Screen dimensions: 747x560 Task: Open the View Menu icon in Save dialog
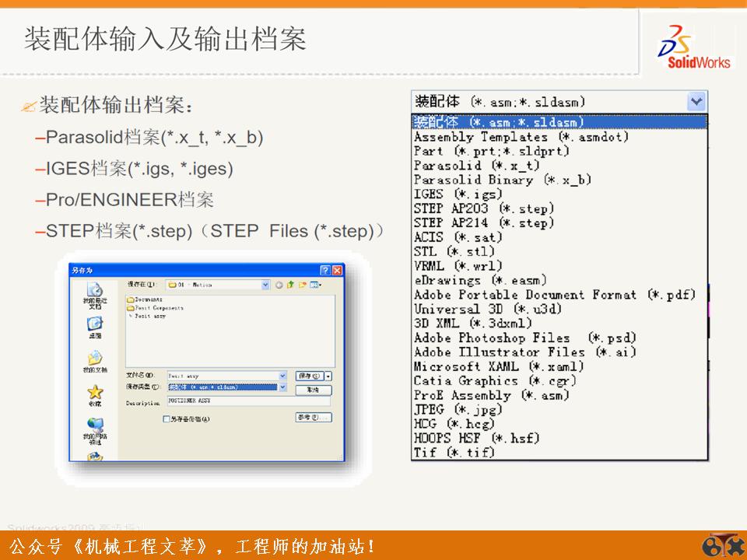tap(313, 285)
